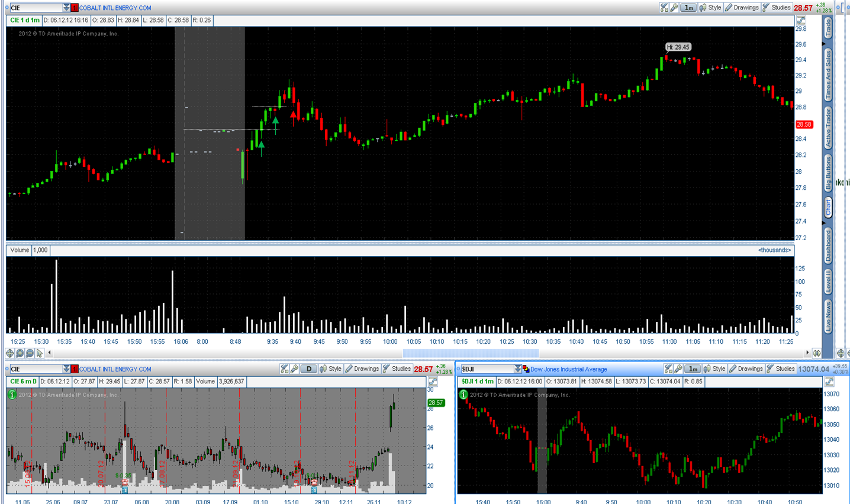This screenshot has width=850, height=504.
Task: Open the Style dropdown on main chart
Action: (710, 8)
